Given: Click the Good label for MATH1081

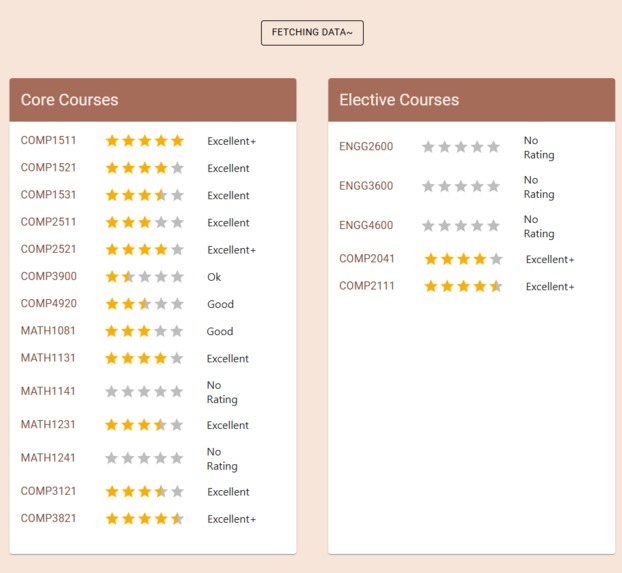Looking at the screenshot, I should (x=220, y=331).
